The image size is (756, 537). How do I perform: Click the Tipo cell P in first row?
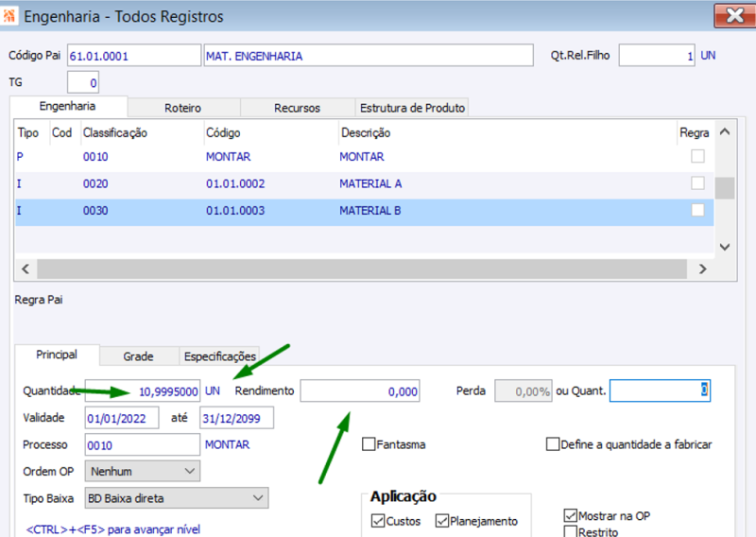[20, 157]
